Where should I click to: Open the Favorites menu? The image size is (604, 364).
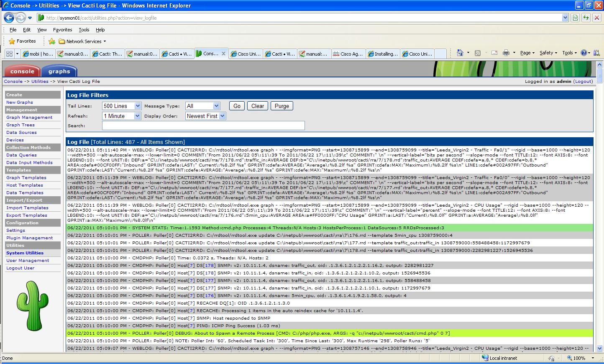coord(62,30)
